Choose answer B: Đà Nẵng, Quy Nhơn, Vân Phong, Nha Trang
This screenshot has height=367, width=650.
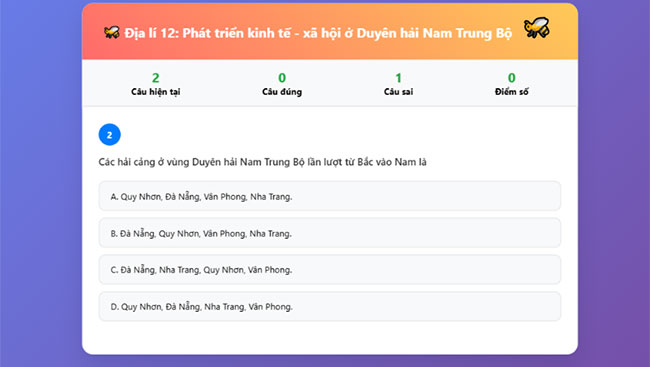click(330, 233)
